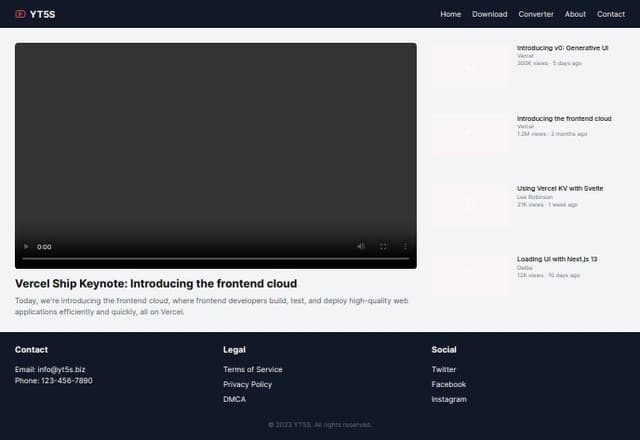The image size is (640, 440).
Task: Click the YT5S brand name
Action: point(42,14)
